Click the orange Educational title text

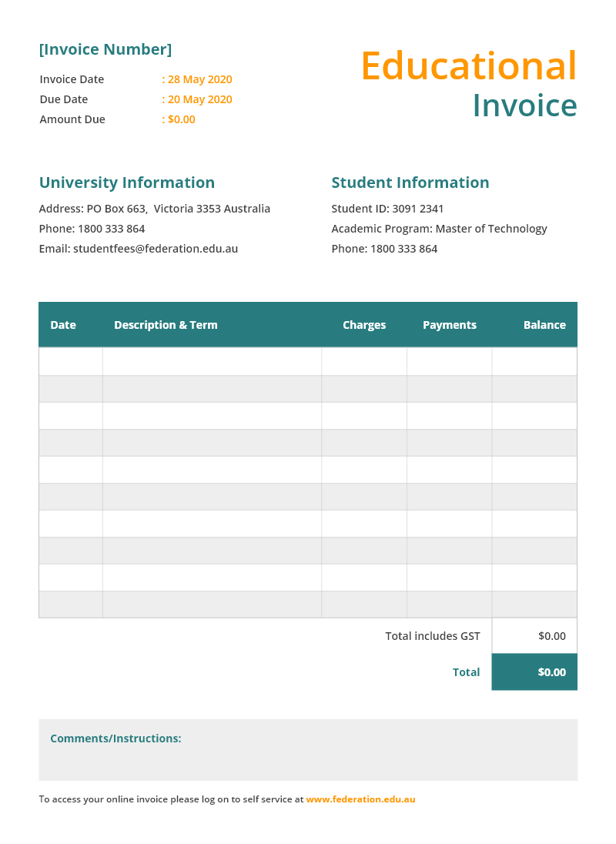click(x=468, y=65)
